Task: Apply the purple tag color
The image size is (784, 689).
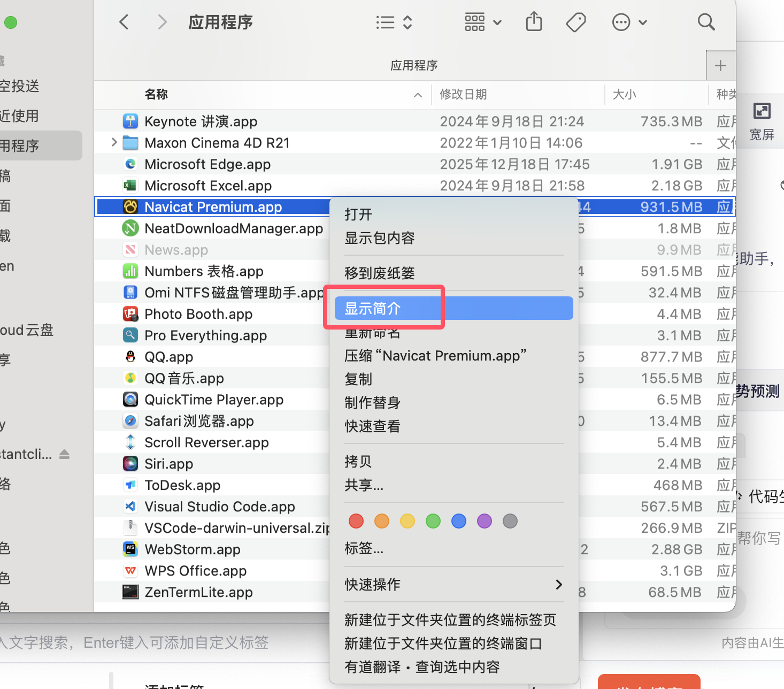Action: 485,521
